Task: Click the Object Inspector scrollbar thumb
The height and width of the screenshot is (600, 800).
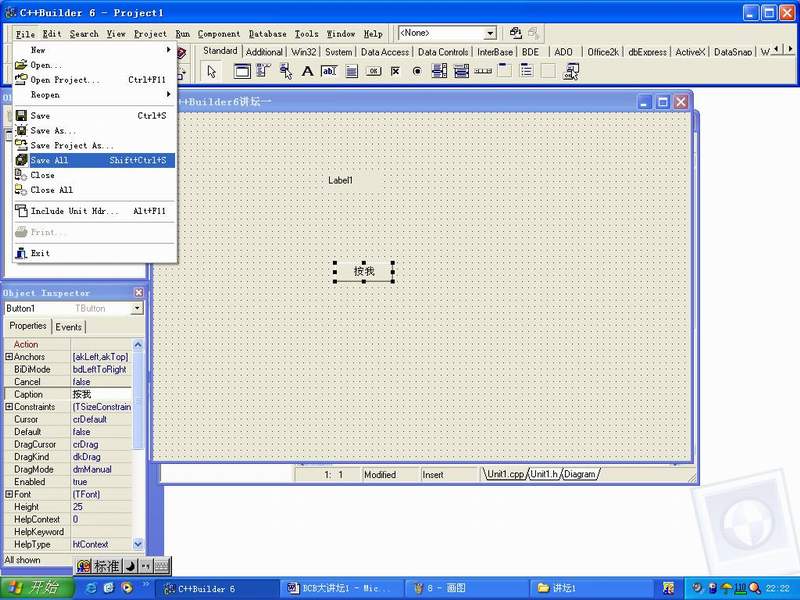Action: point(137,400)
